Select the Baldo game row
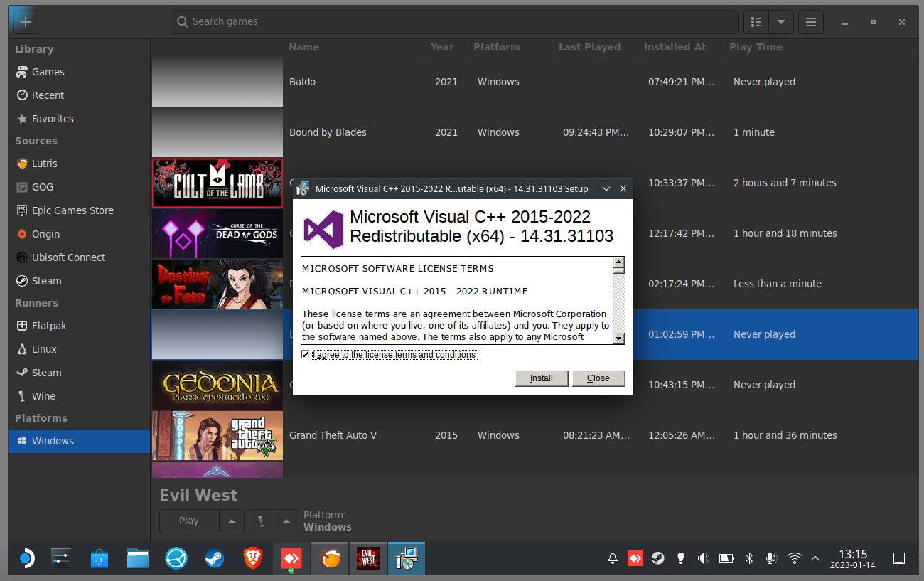The image size is (924, 581). [534, 82]
